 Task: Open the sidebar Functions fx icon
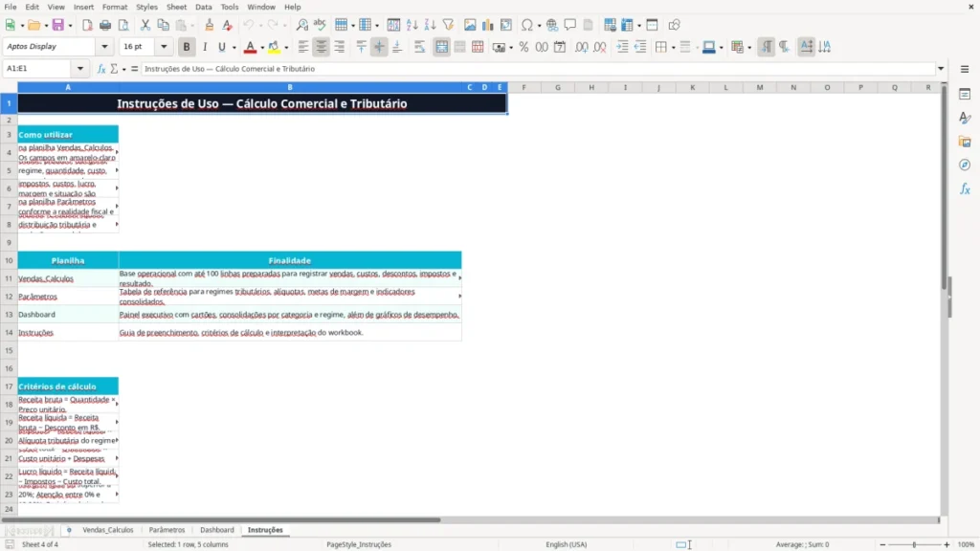pos(965,188)
